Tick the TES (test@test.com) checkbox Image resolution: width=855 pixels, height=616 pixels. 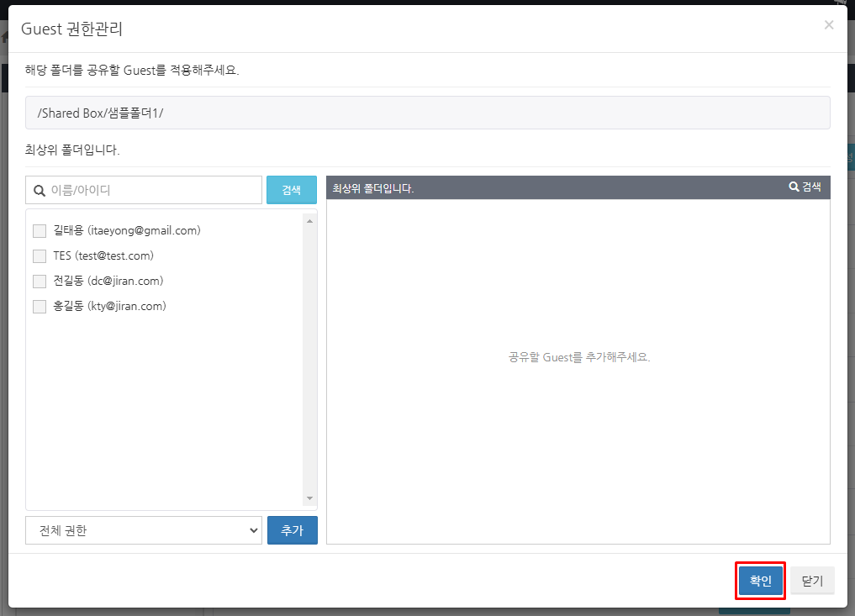[x=40, y=256]
